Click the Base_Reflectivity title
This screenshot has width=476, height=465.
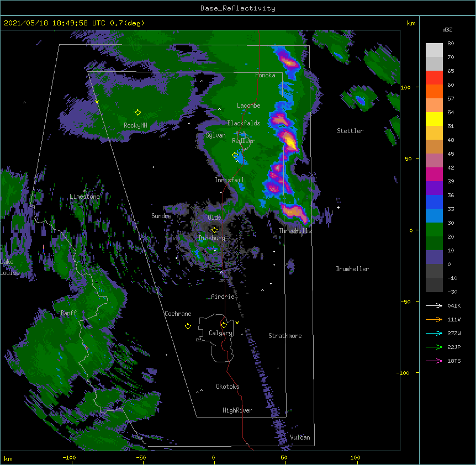click(238, 8)
